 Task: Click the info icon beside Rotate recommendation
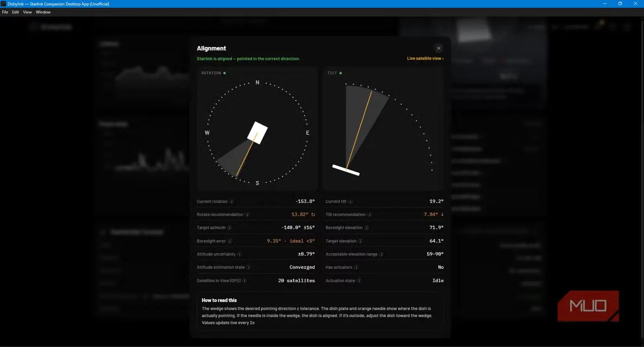(x=247, y=215)
